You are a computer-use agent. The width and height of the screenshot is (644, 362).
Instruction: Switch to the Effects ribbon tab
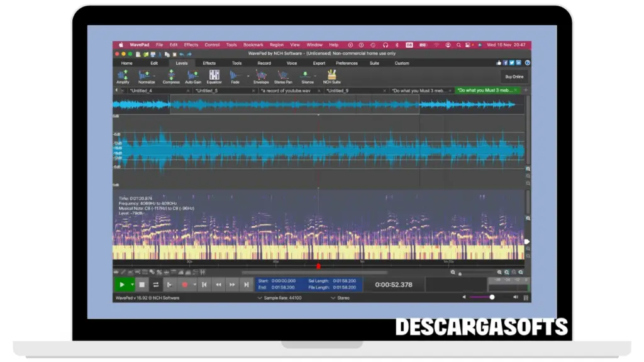(x=209, y=63)
